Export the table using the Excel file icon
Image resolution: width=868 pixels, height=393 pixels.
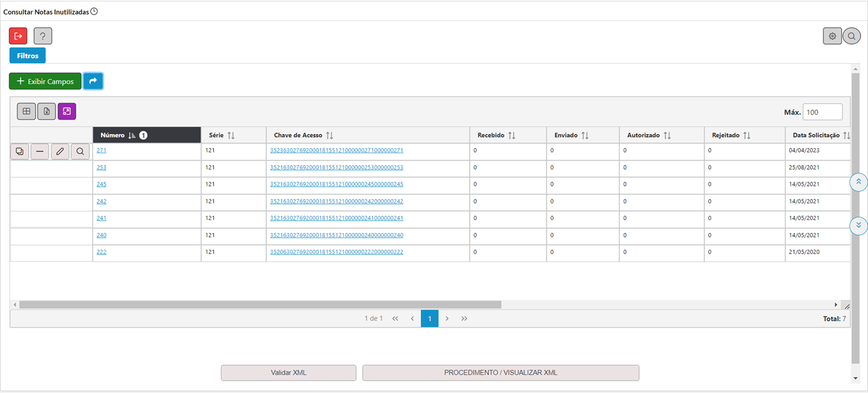[47, 112]
